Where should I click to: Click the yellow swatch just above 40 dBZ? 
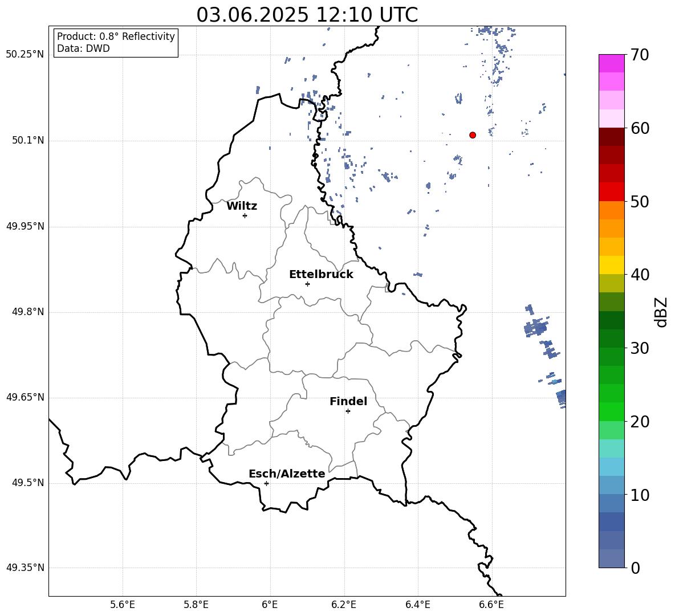point(611,265)
